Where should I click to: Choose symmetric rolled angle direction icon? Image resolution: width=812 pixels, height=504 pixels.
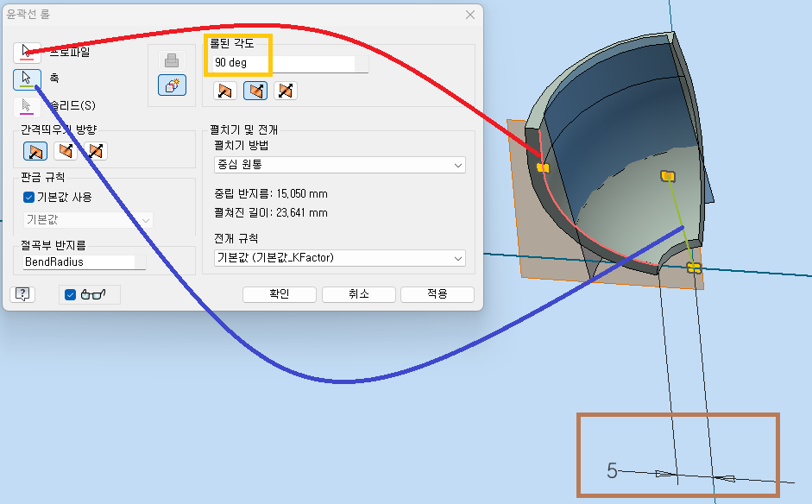[285, 91]
